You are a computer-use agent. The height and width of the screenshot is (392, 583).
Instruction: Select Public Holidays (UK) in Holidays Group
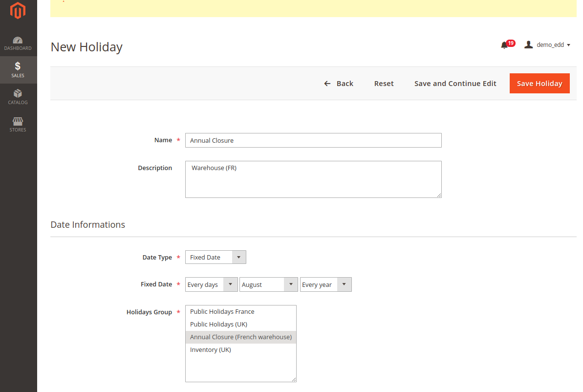241,325
